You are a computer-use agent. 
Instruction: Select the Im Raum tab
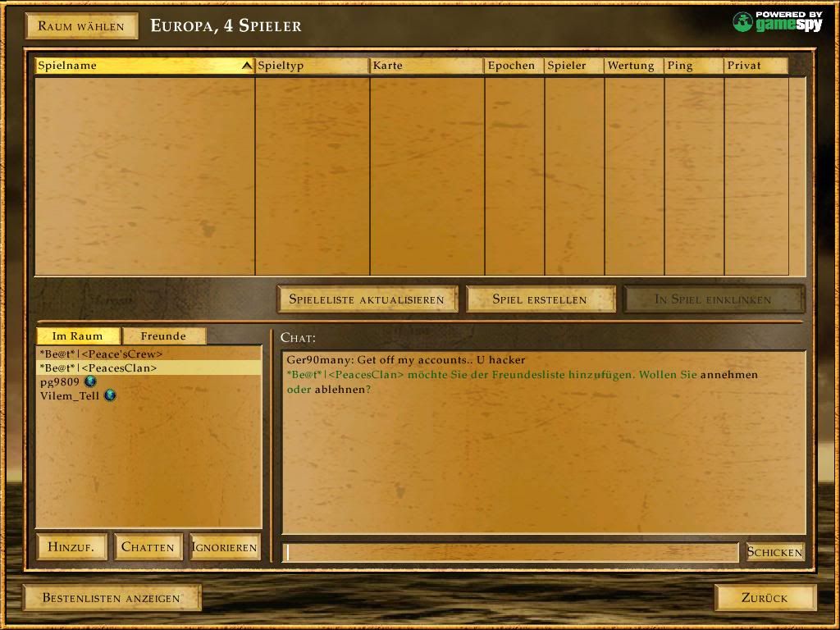78,336
